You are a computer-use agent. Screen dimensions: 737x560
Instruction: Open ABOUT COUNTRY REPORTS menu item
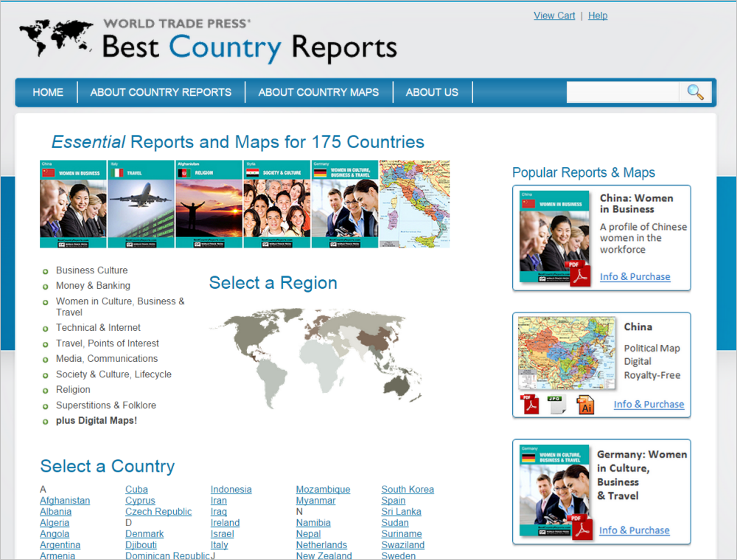(161, 92)
